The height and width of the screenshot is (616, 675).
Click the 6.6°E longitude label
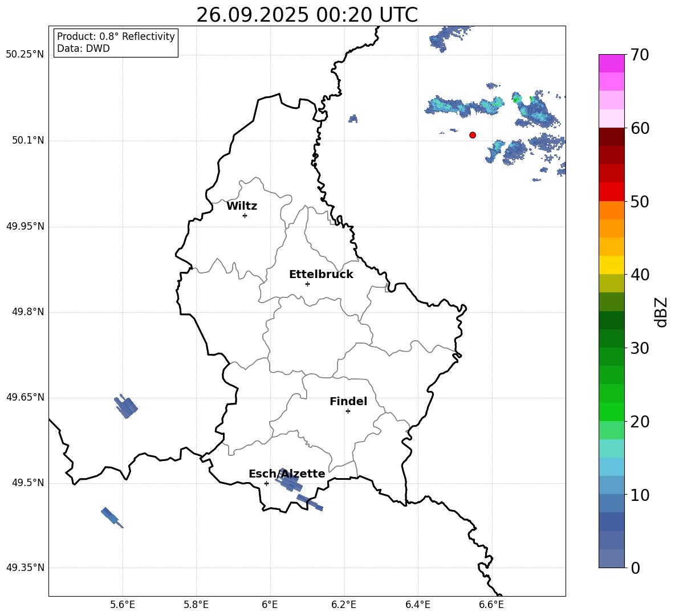pos(491,605)
